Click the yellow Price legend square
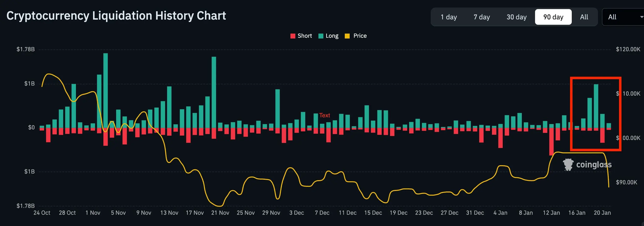The image size is (644, 226). [x=347, y=36]
